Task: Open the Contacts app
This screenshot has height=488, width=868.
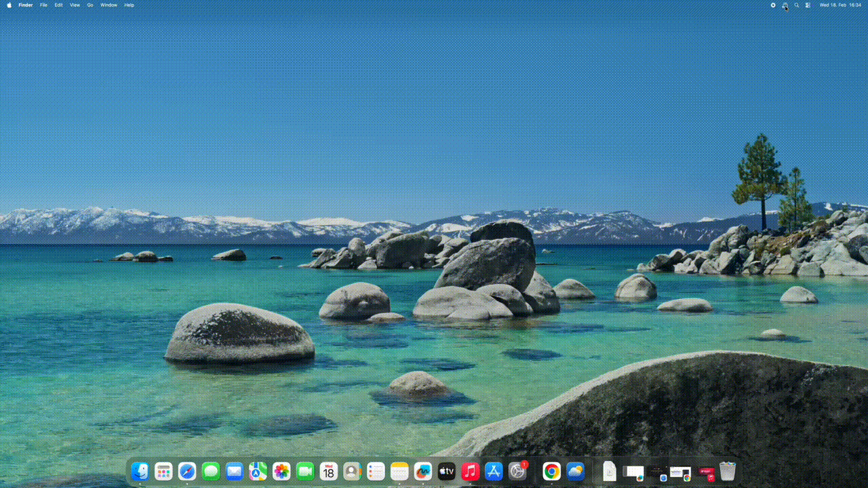Action: (x=351, y=471)
